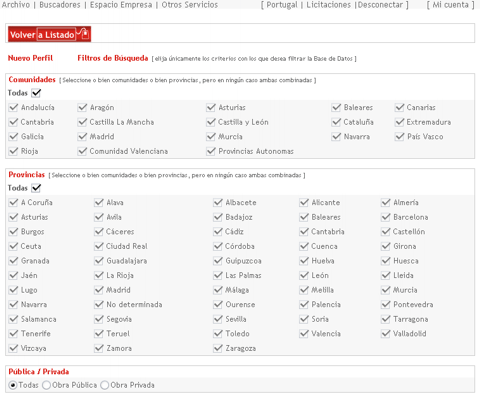Uncheck the Badajoz province

pyautogui.click(x=218, y=217)
